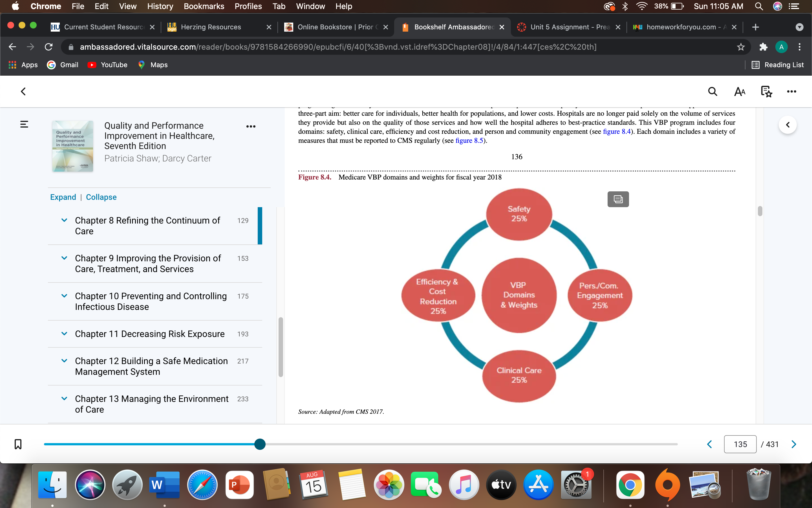Open the Chrome View menu
Image resolution: width=812 pixels, height=508 pixels.
[127, 6]
